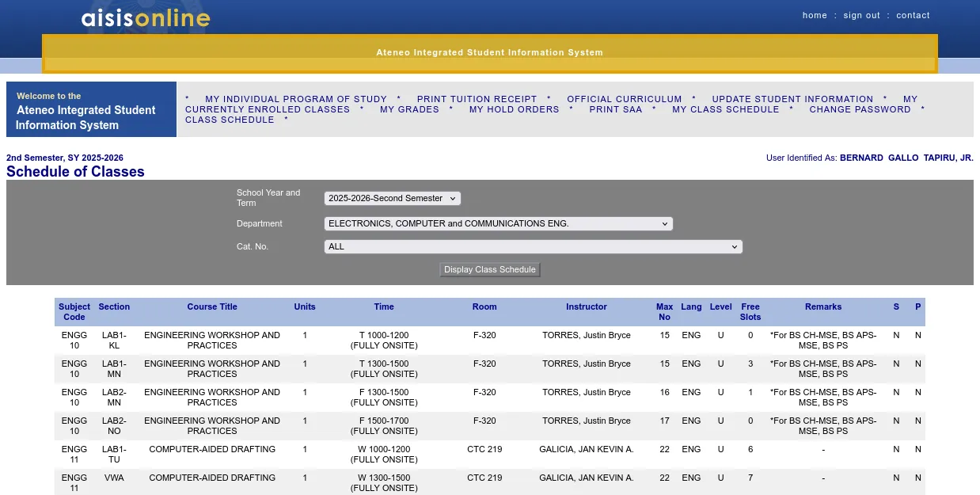Open MY GRADES
The height and width of the screenshot is (495, 980).
pos(409,109)
